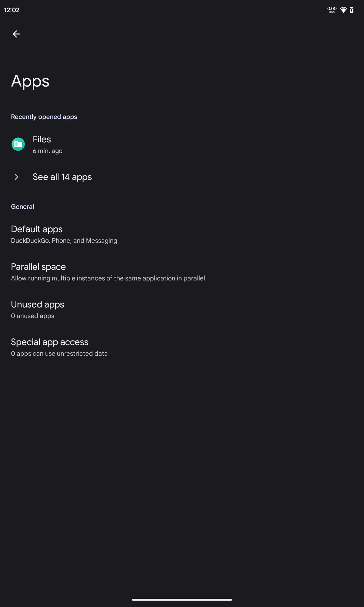Click the 12:02 clock in status bar
Viewport: 364px width, 607px height.
click(12, 10)
